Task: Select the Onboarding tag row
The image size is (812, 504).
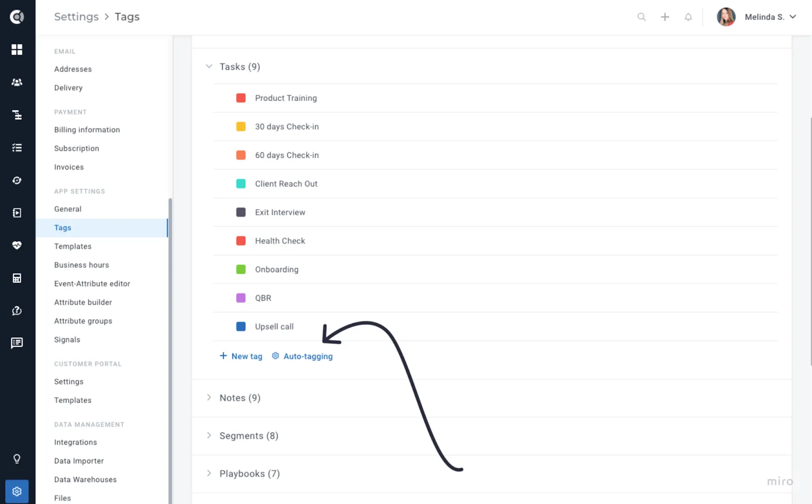Action: (495, 269)
